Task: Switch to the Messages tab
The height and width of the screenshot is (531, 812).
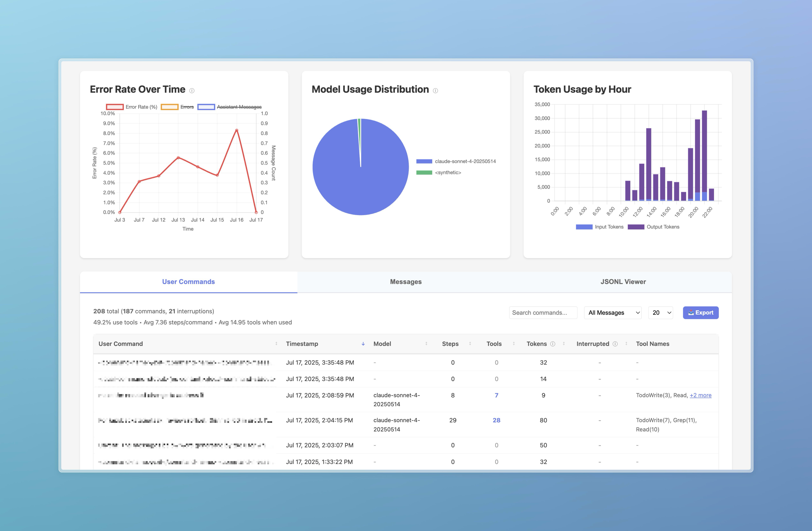Action: pyautogui.click(x=406, y=282)
